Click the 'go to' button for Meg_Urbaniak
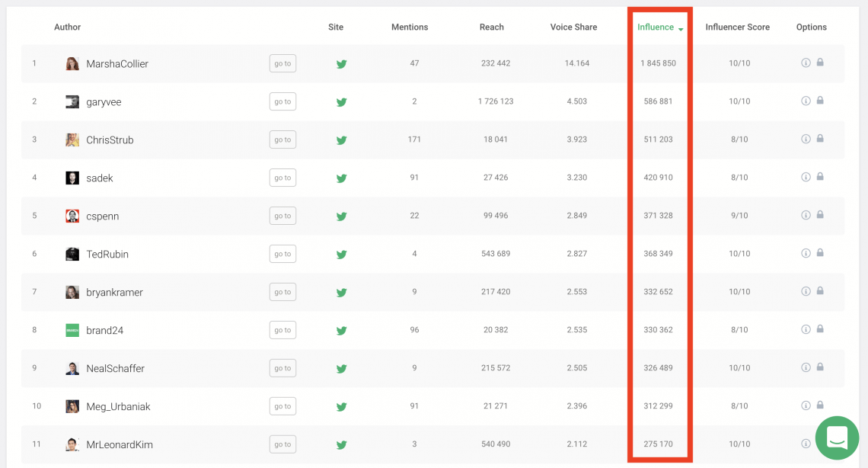Screen dimensions: 868x468 pyautogui.click(x=283, y=406)
